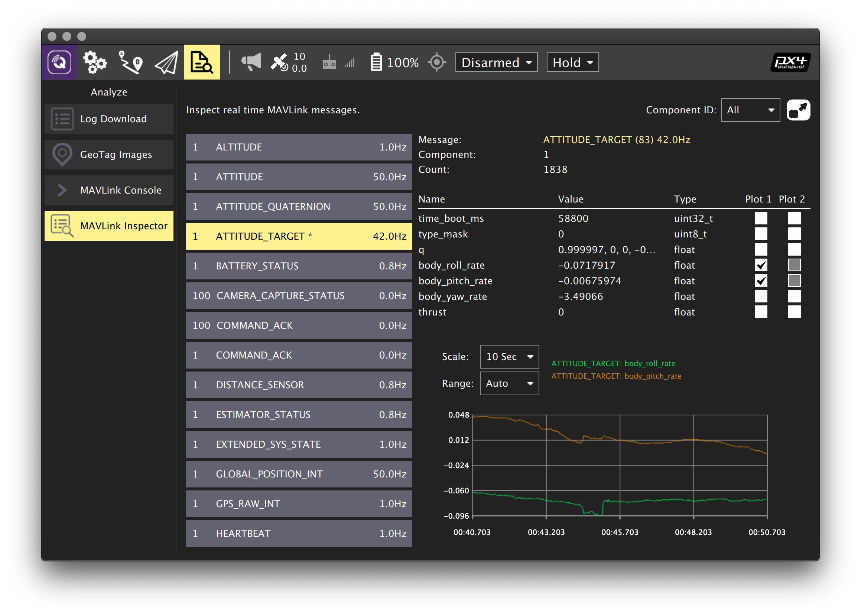Open the QGroundControl application settings icon
Screen dimensions: 861x616
coord(59,62)
